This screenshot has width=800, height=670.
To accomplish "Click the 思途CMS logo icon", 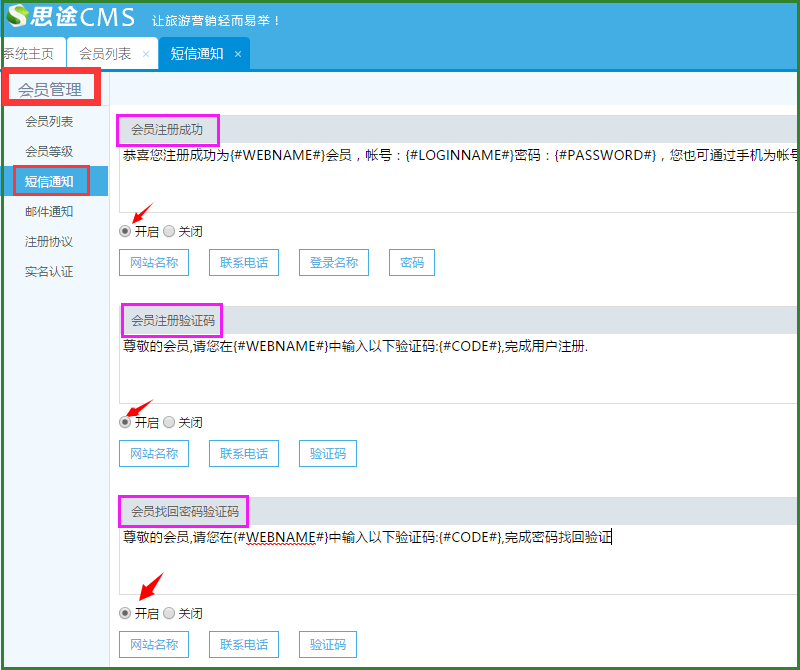I will [17, 17].
